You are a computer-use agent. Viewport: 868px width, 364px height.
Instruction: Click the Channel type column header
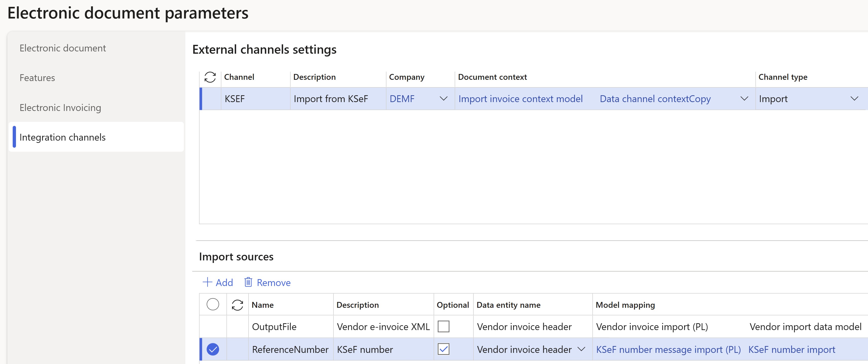(x=783, y=77)
